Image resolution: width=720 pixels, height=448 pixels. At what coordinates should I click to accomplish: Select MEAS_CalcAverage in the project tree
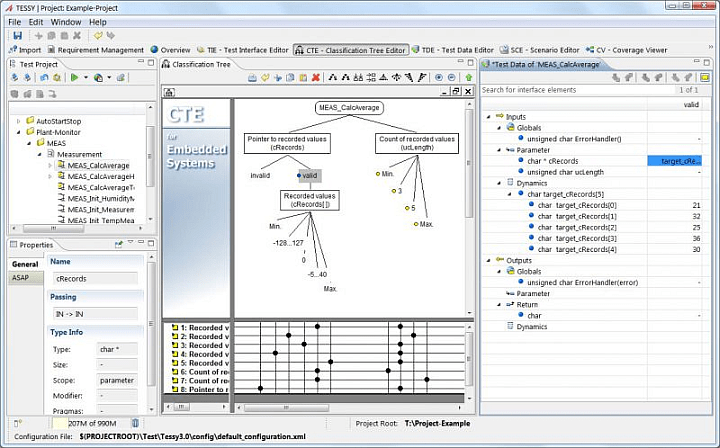98,165
